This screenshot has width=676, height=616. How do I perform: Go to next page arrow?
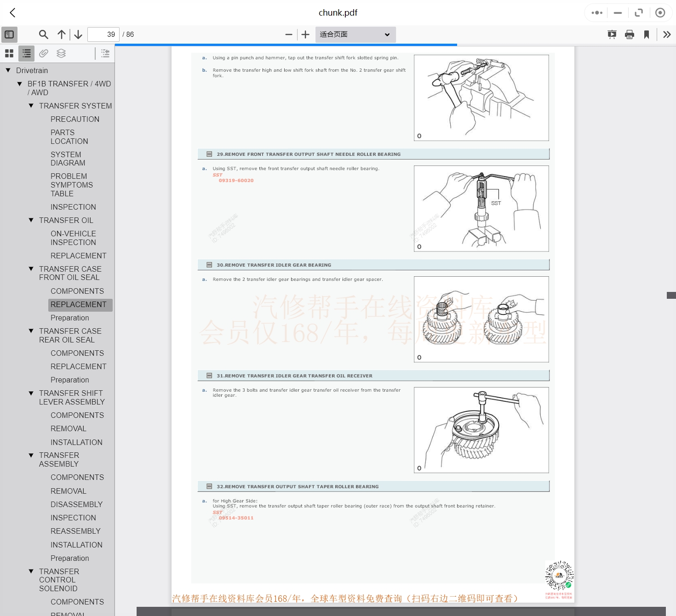tap(78, 34)
